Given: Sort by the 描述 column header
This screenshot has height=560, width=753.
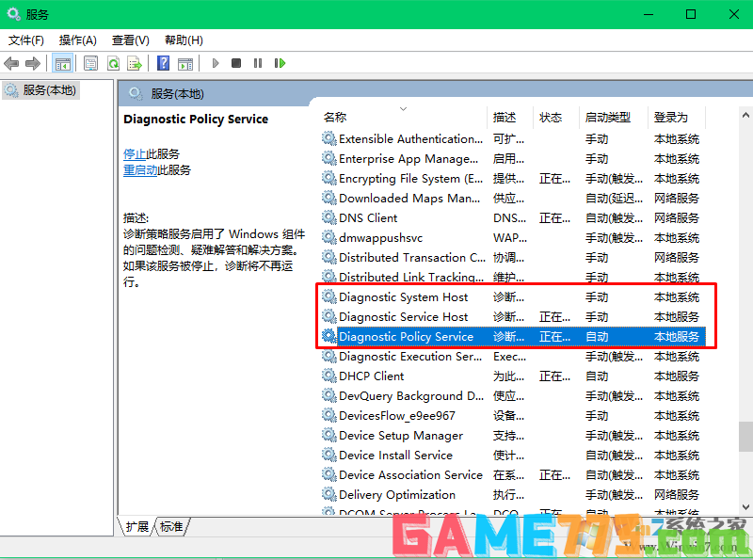Looking at the screenshot, I should pyautogui.click(x=510, y=118).
